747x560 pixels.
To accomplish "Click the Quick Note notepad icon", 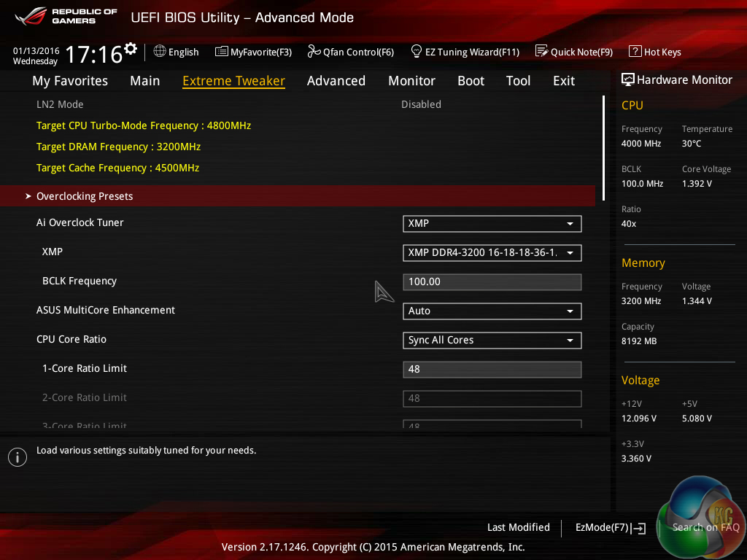I will click(x=542, y=51).
